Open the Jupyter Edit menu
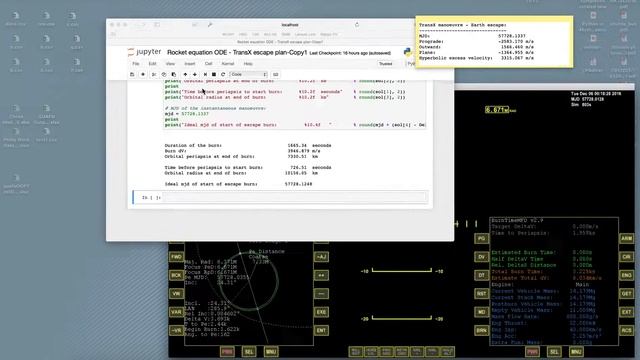Screen dimensions: 640x360 (x=152, y=64)
